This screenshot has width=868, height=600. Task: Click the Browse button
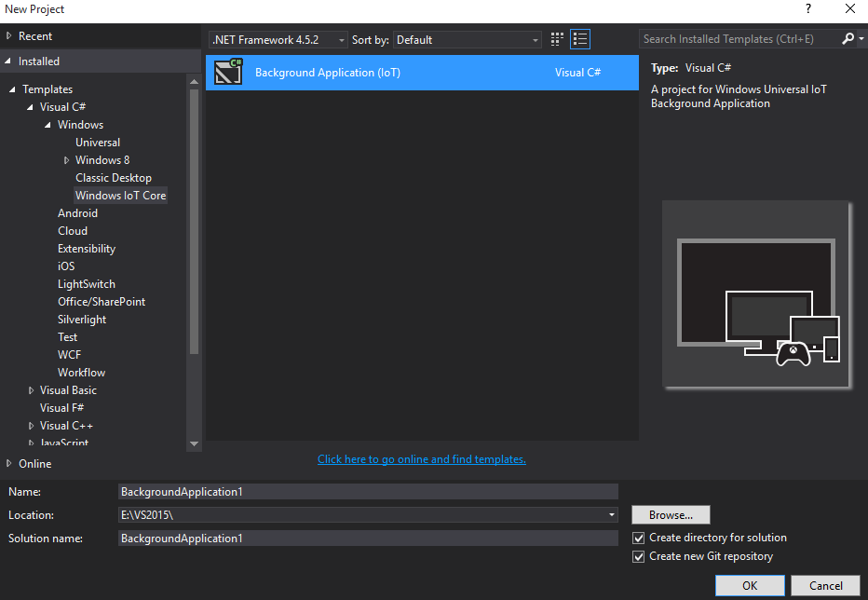671,515
